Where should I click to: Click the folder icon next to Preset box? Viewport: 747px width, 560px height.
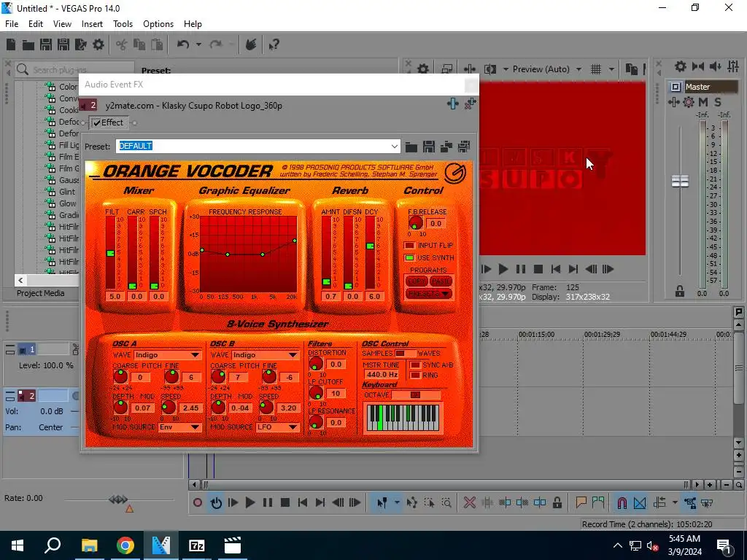411,147
